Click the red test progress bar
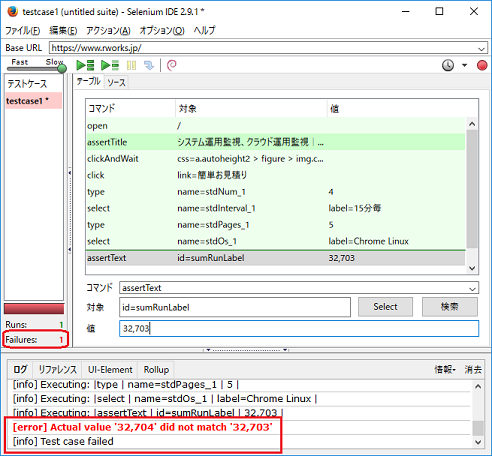492x456 pixels. click(x=34, y=309)
